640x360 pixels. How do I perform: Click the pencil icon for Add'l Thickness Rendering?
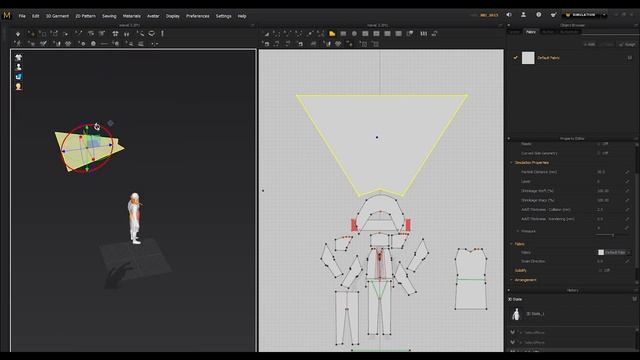point(627,219)
